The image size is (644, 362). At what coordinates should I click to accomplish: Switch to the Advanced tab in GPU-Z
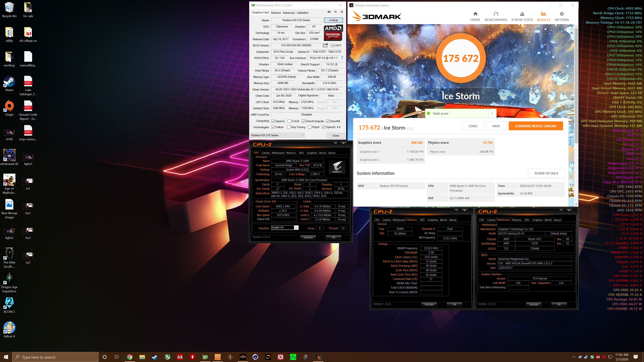(288, 13)
